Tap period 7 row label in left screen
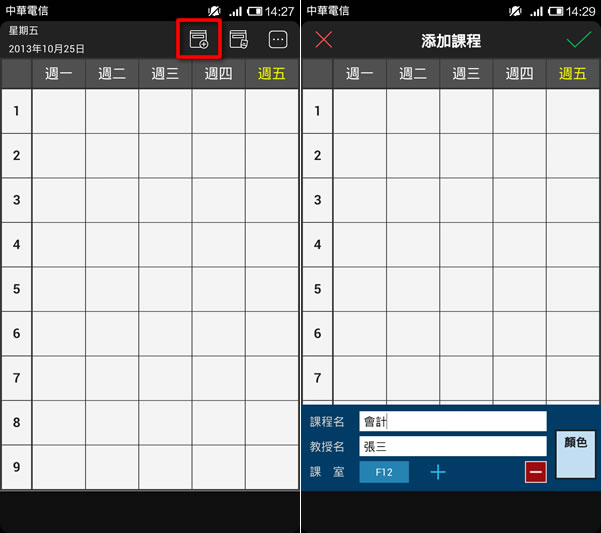 click(16, 378)
